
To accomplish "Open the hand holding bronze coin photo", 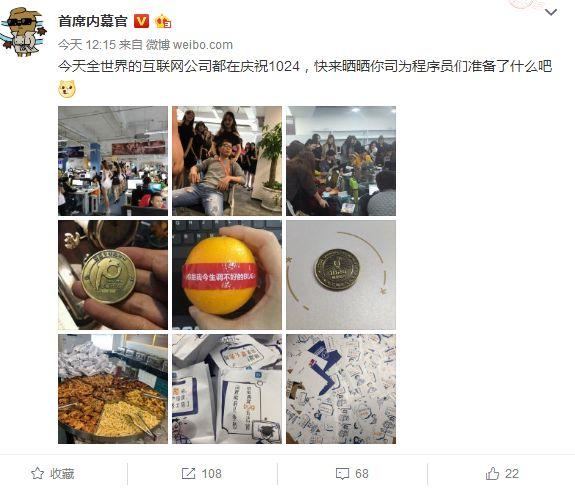I will (113, 275).
